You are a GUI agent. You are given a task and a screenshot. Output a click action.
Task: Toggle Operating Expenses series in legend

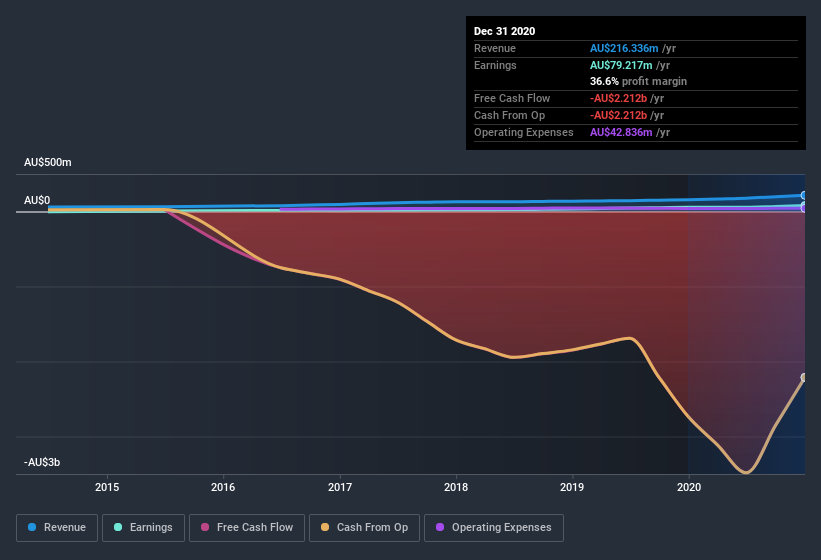coord(493,527)
